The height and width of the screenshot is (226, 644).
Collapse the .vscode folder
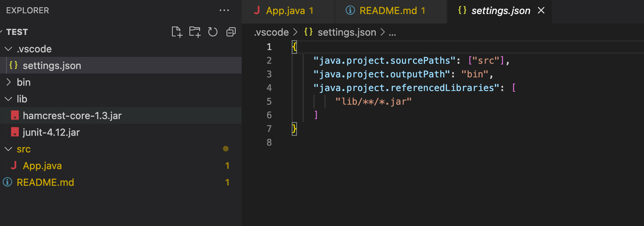(x=8, y=49)
